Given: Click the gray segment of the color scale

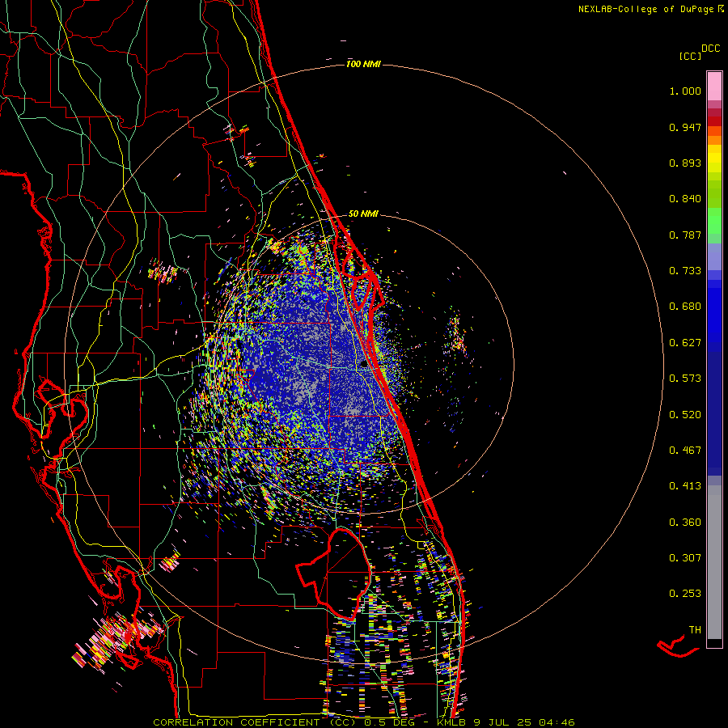Looking at the screenshot, I should [x=714, y=562].
